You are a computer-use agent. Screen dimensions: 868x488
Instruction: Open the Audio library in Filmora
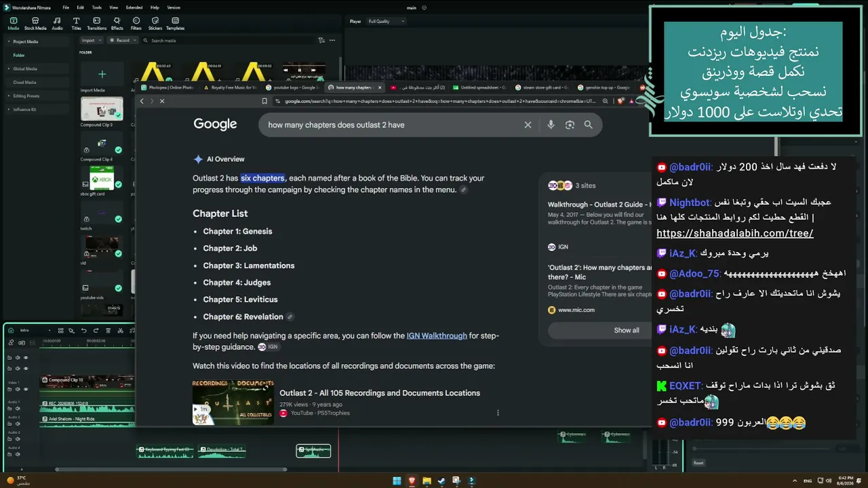pos(57,24)
